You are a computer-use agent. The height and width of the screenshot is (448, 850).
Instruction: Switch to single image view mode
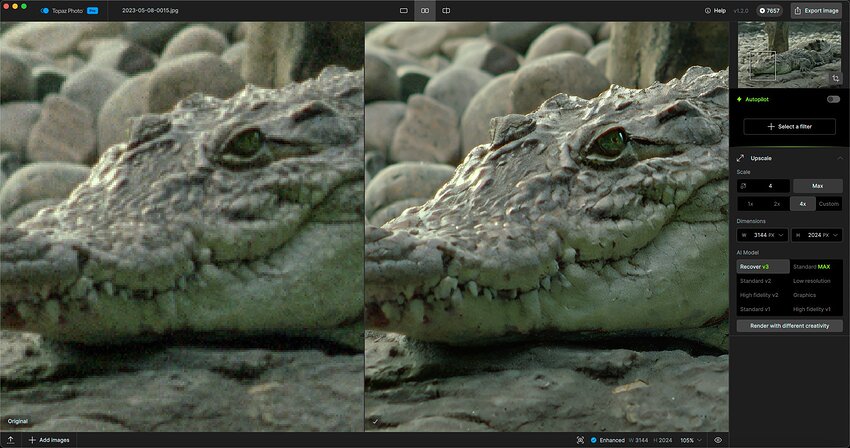tap(404, 11)
